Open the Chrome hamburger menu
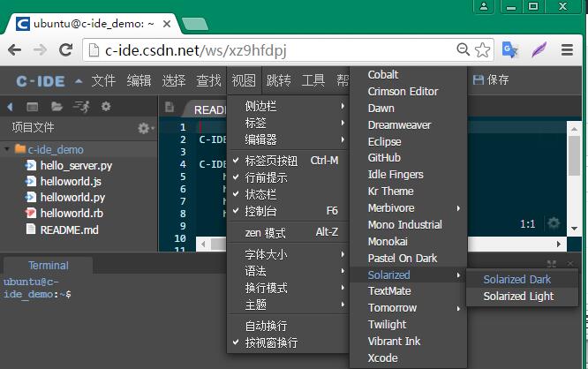Viewport: 588px width, 369px height. coord(567,49)
